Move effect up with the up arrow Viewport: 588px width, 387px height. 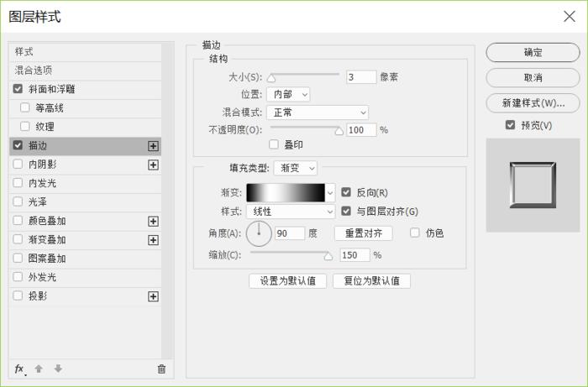tap(39, 369)
